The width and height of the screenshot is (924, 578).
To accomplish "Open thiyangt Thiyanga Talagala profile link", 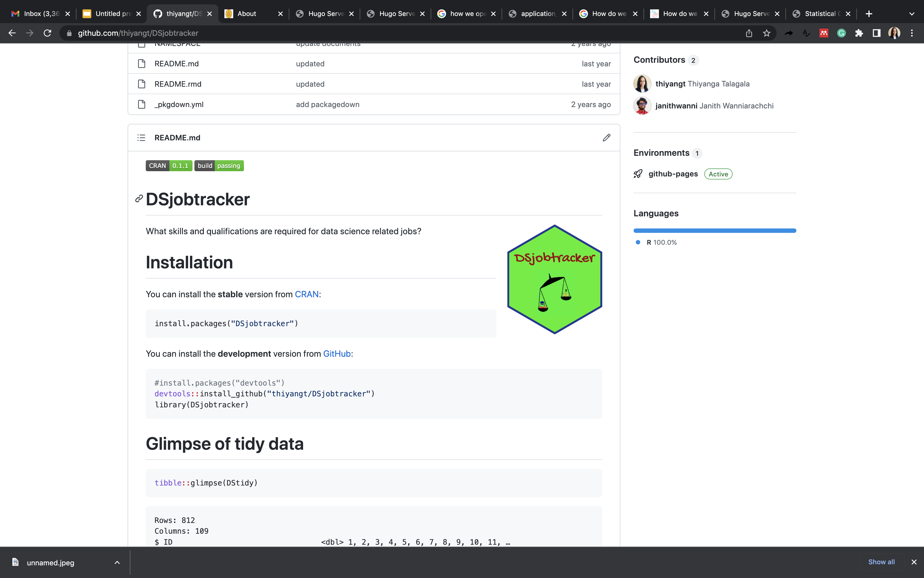I will point(702,84).
